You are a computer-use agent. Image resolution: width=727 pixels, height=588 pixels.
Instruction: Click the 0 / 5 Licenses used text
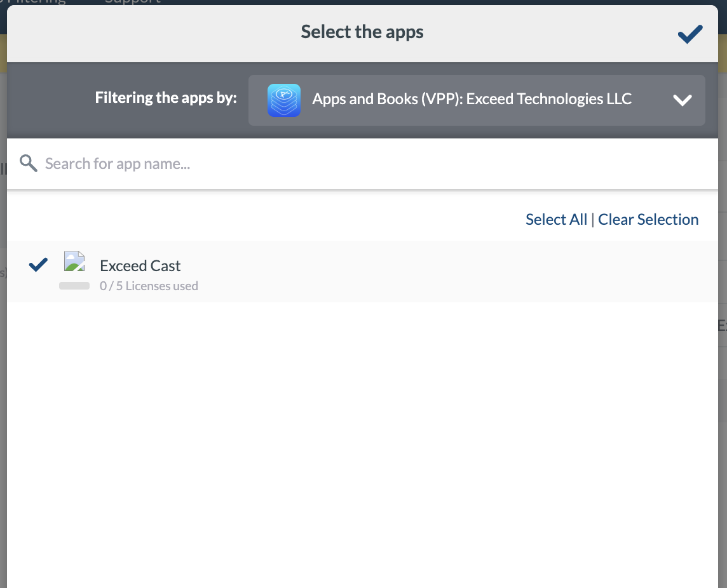(149, 286)
